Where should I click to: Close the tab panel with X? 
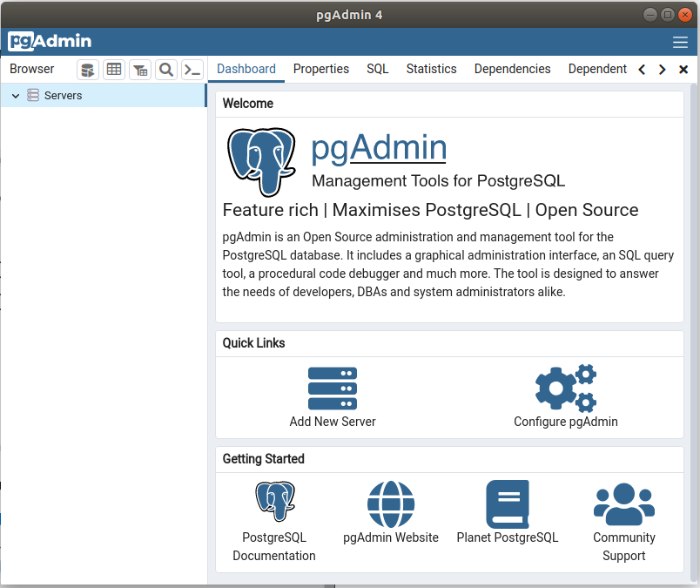pos(683,70)
